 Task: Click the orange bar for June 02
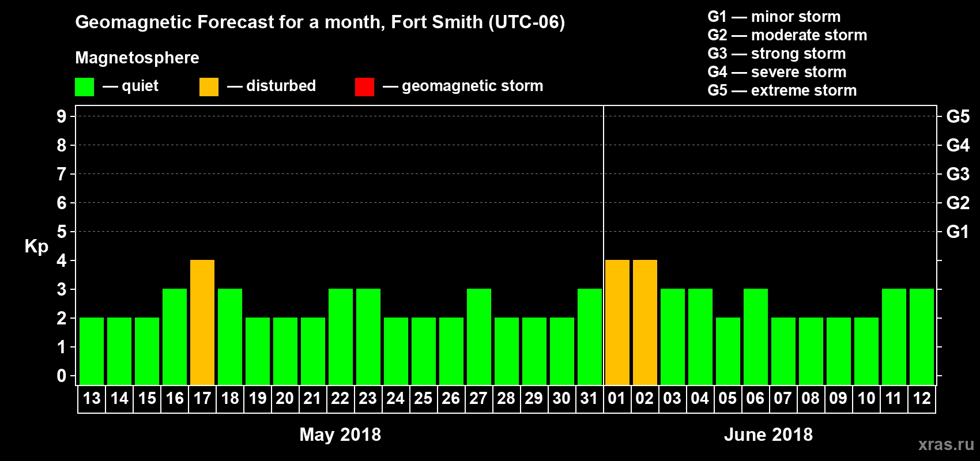645,322
